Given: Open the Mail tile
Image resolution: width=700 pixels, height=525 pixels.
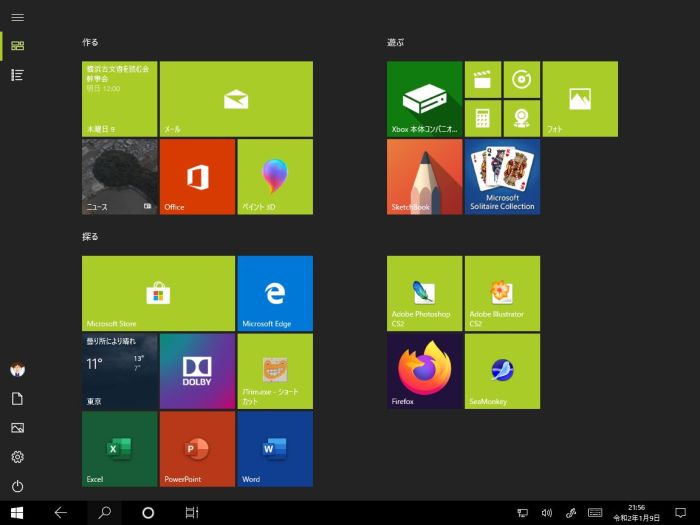Looking at the screenshot, I should point(236,99).
